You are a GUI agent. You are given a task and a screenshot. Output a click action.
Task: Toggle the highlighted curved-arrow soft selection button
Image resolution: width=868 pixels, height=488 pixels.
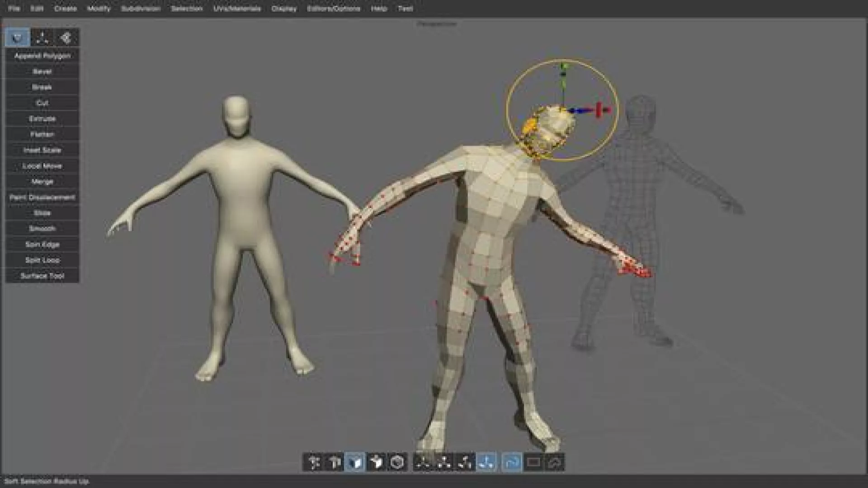tap(511, 462)
